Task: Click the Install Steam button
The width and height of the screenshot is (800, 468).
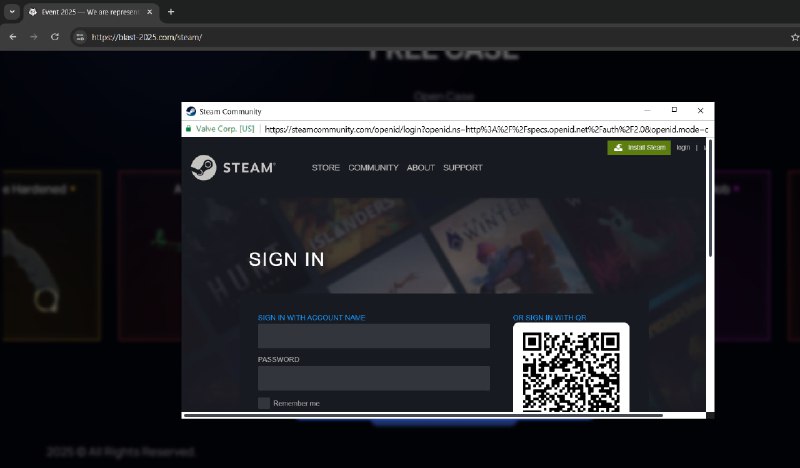Action: click(639, 147)
